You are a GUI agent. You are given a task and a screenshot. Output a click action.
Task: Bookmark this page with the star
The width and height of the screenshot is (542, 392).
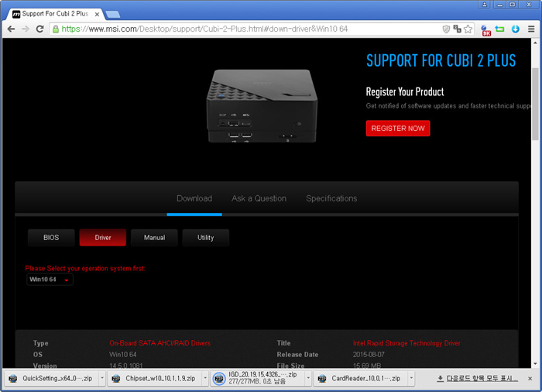click(x=468, y=29)
